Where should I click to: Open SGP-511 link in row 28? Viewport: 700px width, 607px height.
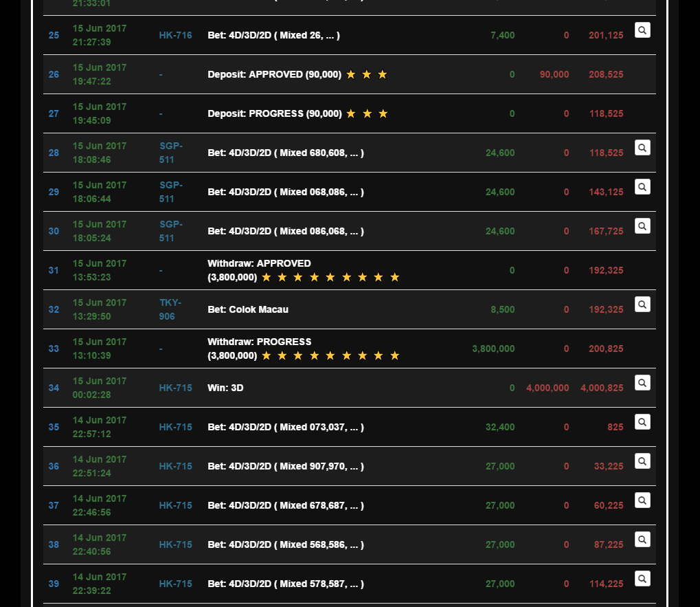click(170, 153)
